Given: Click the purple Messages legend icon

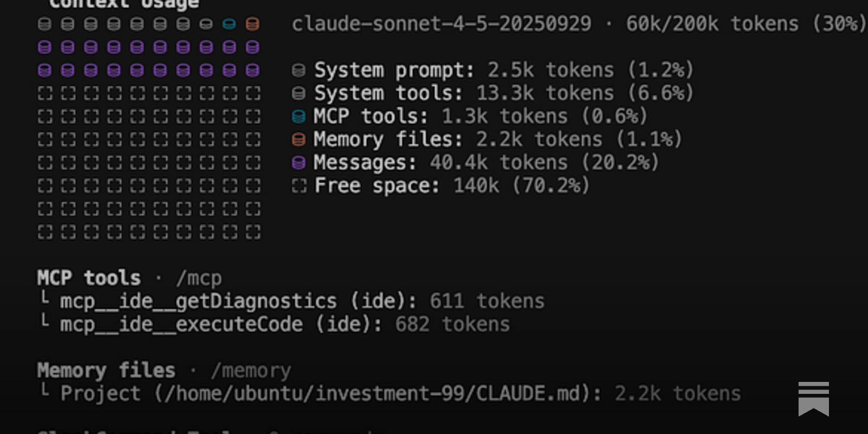Looking at the screenshot, I should point(298,163).
